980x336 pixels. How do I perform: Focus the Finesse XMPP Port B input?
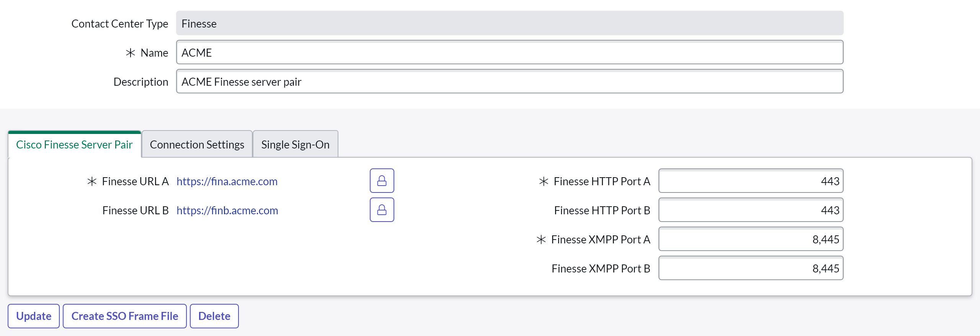(x=750, y=268)
